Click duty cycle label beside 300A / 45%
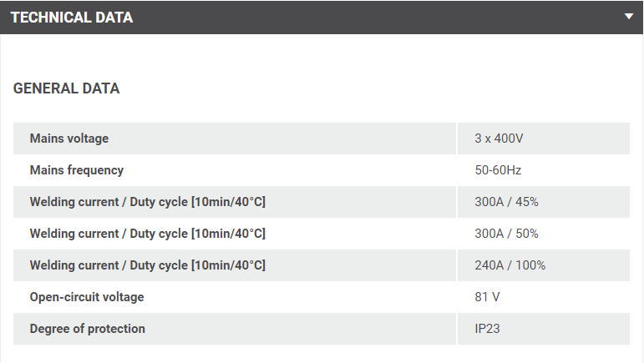Image resolution: width=644 pixels, height=363 pixels. coord(148,202)
